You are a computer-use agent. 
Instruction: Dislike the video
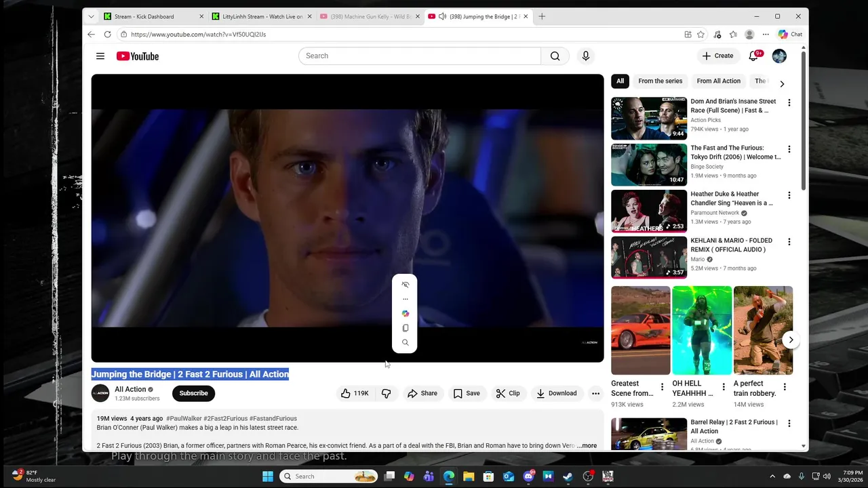pyautogui.click(x=386, y=393)
